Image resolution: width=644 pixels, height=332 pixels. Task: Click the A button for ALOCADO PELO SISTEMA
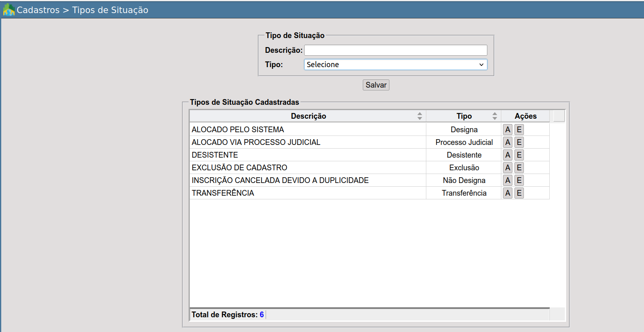coord(507,130)
